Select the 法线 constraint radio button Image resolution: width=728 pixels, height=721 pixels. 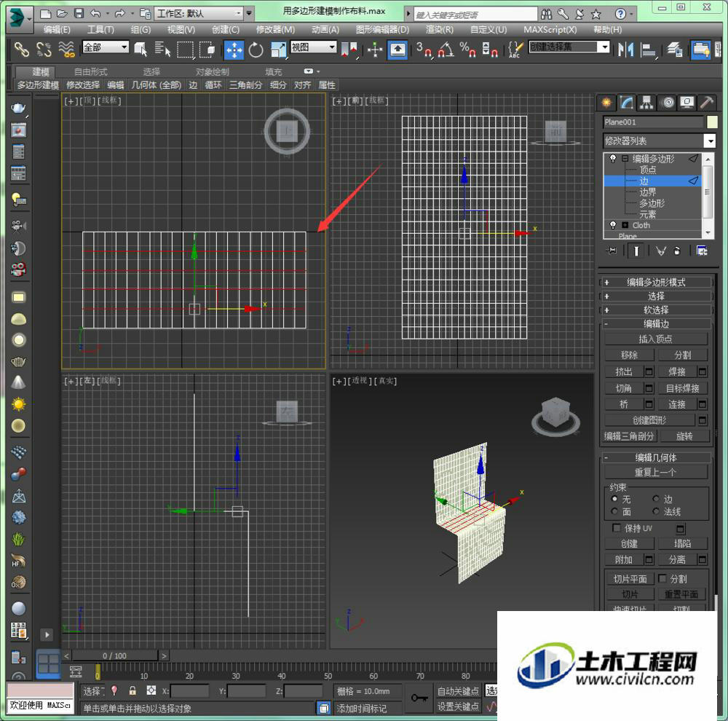tap(656, 511)
